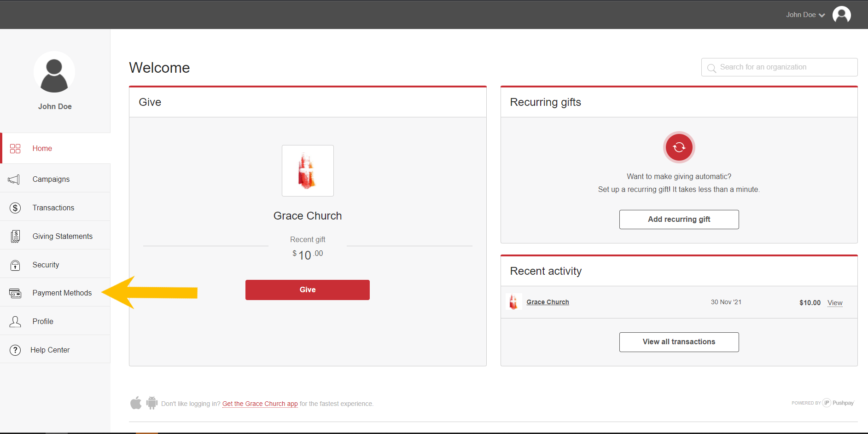Click the large John Doe profile picture
The height and width of the screenshot is (434, 868).
[54, 72]
